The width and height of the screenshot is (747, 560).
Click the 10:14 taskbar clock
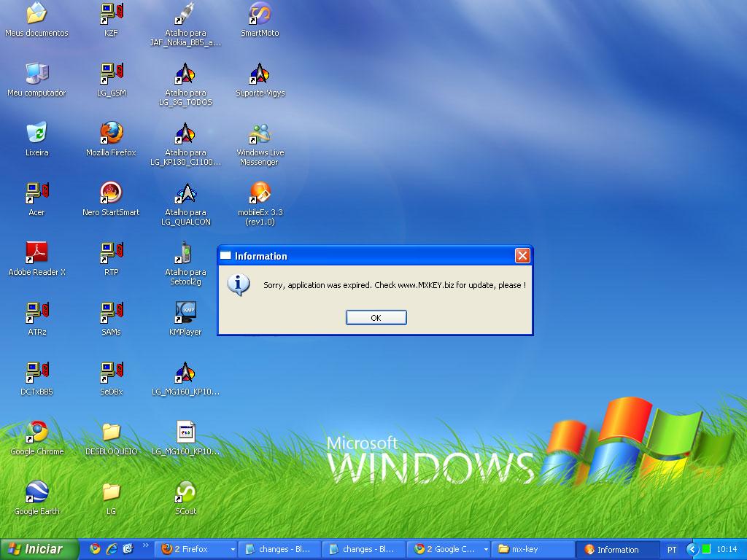pyautogui.click(x=727, y=549)
